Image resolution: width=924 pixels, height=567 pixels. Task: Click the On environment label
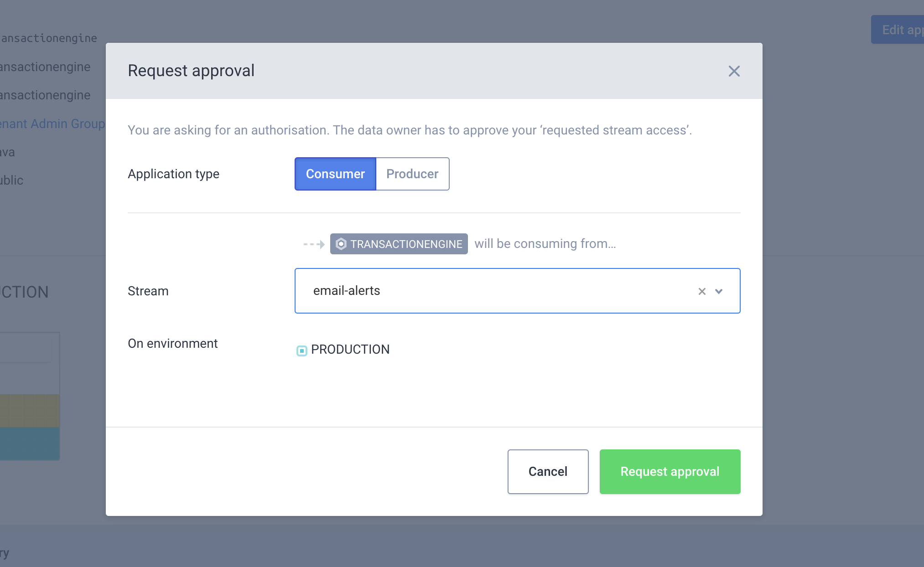point(172,343)
